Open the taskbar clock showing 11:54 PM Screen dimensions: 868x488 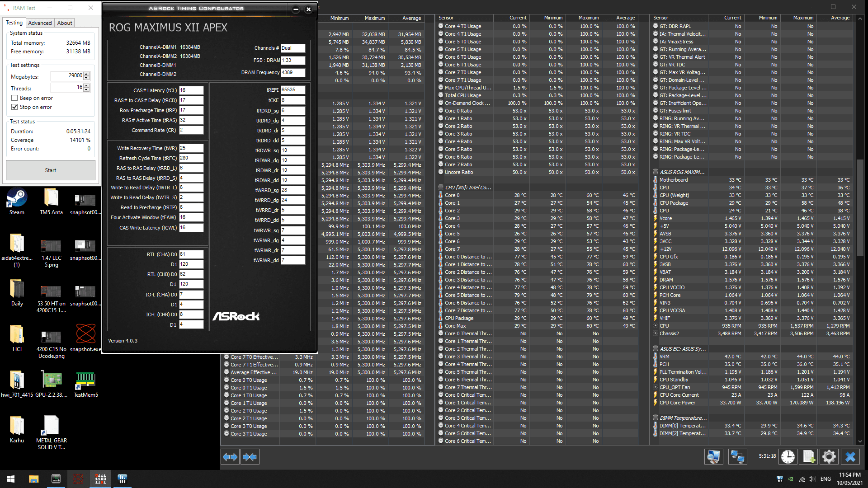tap(849, 479)
